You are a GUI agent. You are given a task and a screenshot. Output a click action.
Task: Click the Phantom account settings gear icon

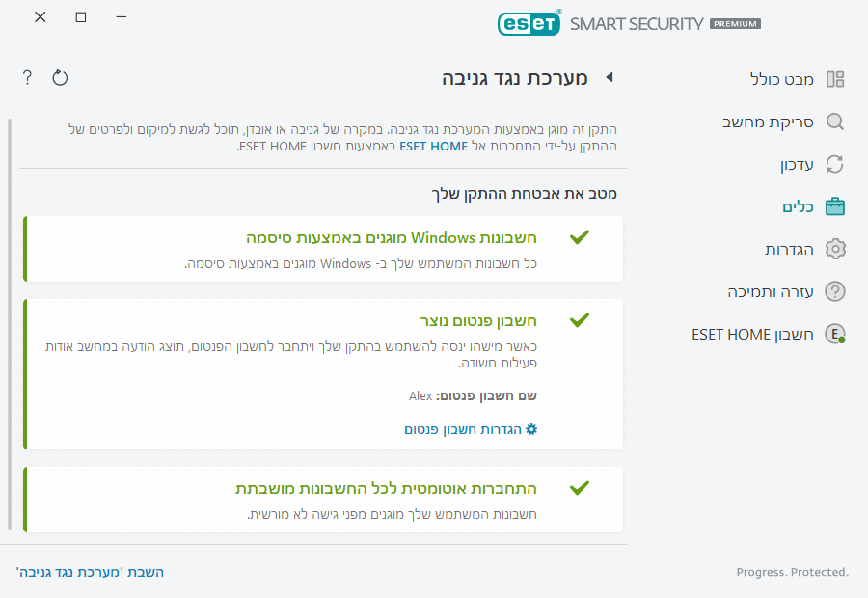[531, 430]
